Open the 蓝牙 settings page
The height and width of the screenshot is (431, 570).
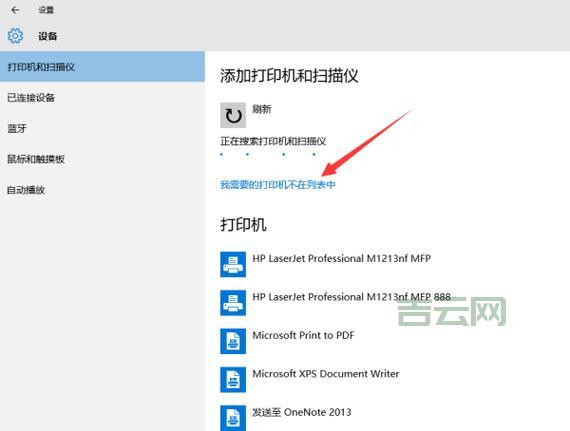[x=103, y=128]
